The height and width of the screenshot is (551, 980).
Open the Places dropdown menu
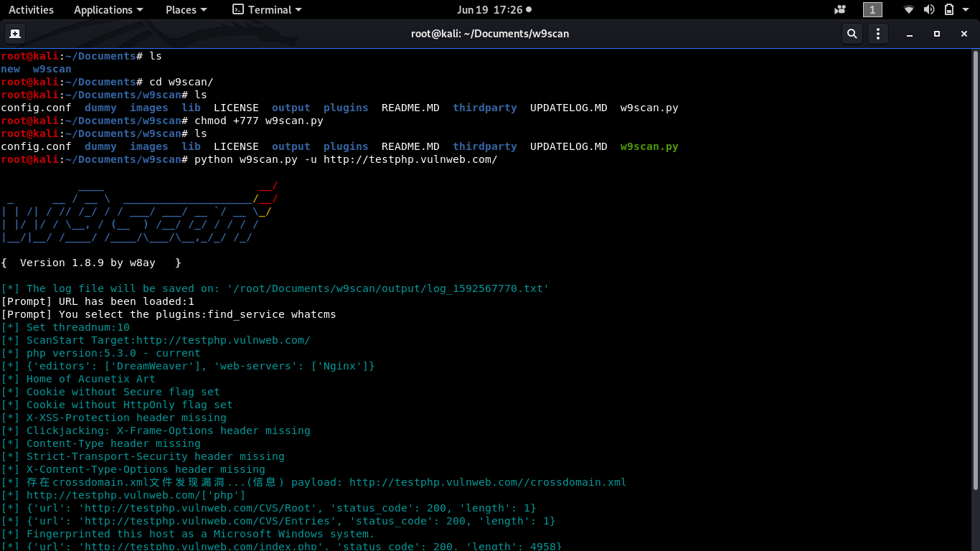tap(187, 10)
